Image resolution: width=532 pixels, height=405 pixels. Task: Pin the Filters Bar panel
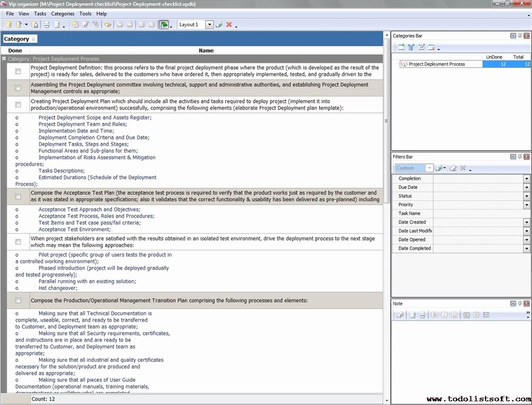[x=520, y=157]
